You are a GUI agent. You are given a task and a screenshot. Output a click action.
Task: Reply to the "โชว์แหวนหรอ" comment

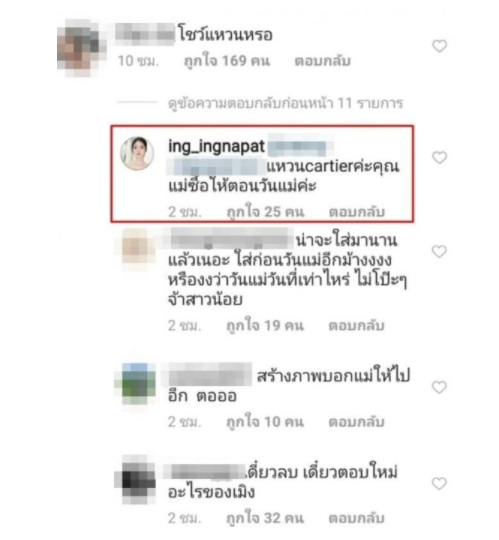[322, 61]
